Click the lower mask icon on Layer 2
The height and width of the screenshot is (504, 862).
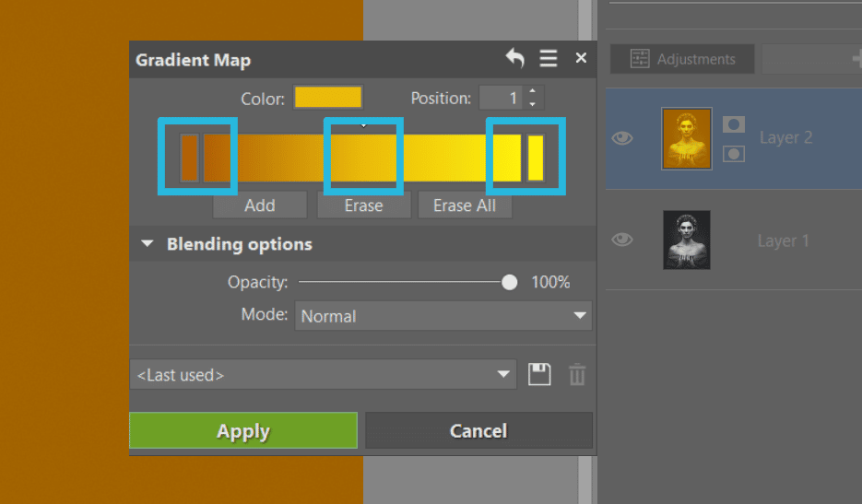click(x=734, y=154)
